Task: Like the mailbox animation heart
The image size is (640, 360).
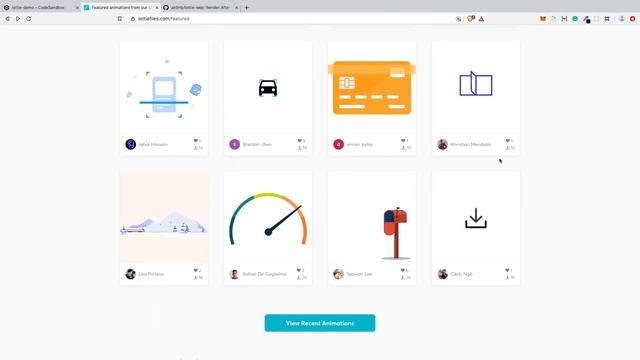Action: pos(402,270)
